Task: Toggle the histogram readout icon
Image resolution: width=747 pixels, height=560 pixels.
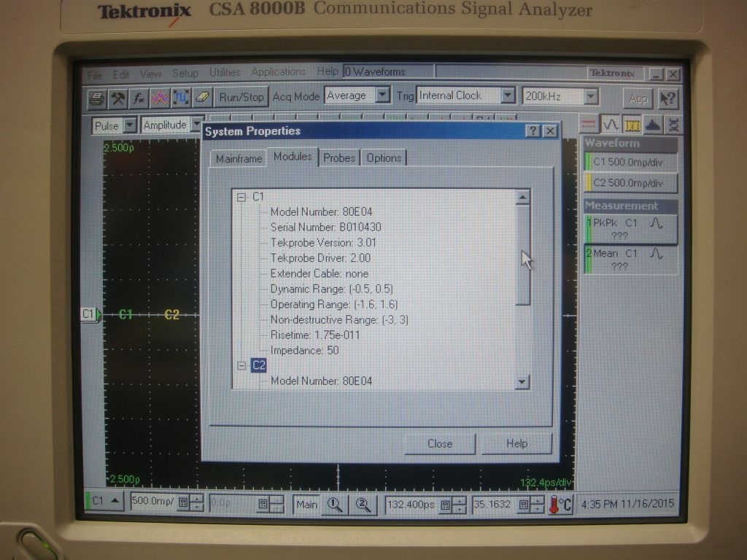Action: click(653, 125)
